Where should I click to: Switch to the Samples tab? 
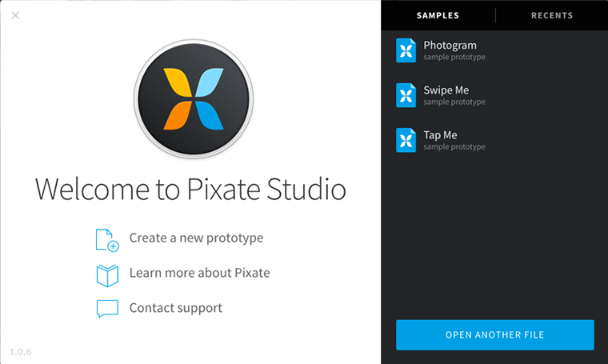click(x=438, y=15)
